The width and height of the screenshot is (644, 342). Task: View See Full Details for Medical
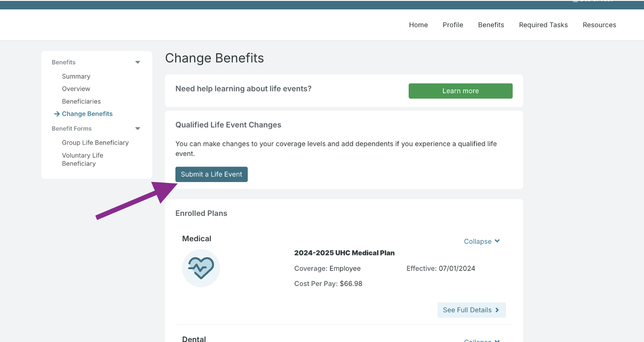click(471, 310)
